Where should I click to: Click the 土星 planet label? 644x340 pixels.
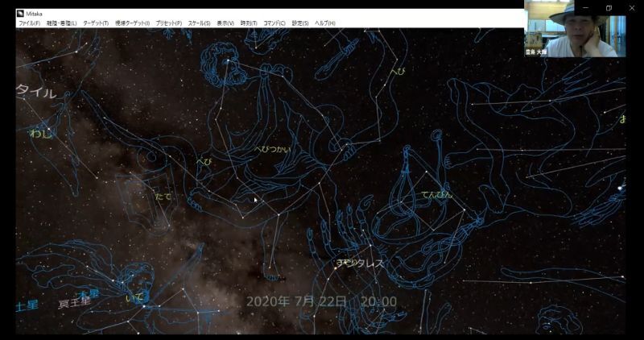27,305
